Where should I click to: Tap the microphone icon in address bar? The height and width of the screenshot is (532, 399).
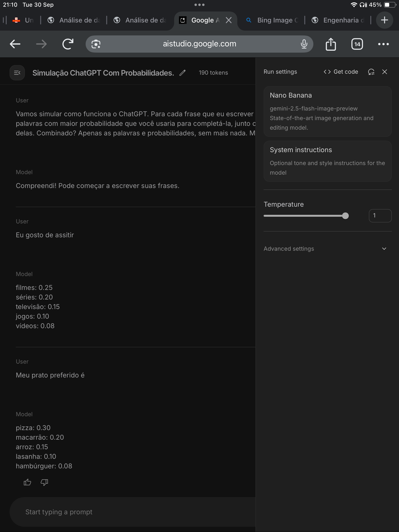point(304,44)
